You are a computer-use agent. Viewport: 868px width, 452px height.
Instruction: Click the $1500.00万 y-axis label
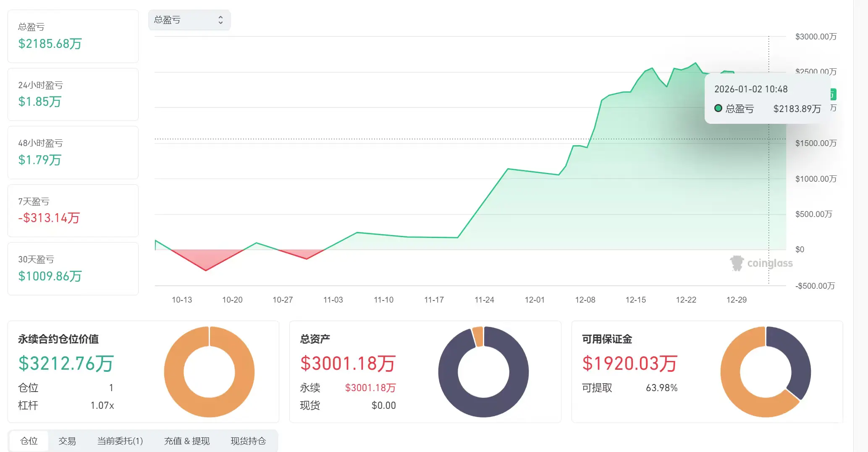tap(816, 143)
